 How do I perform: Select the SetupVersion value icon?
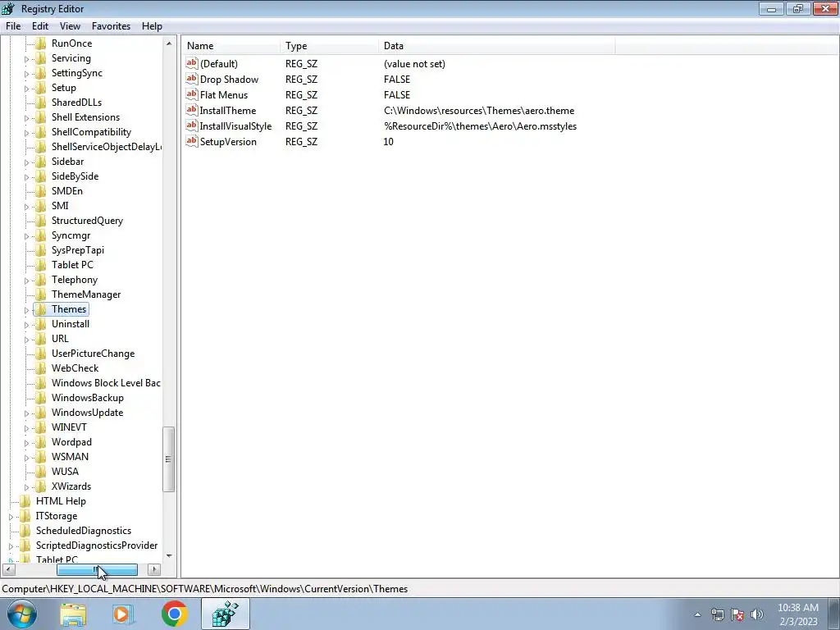click(192, 141)
